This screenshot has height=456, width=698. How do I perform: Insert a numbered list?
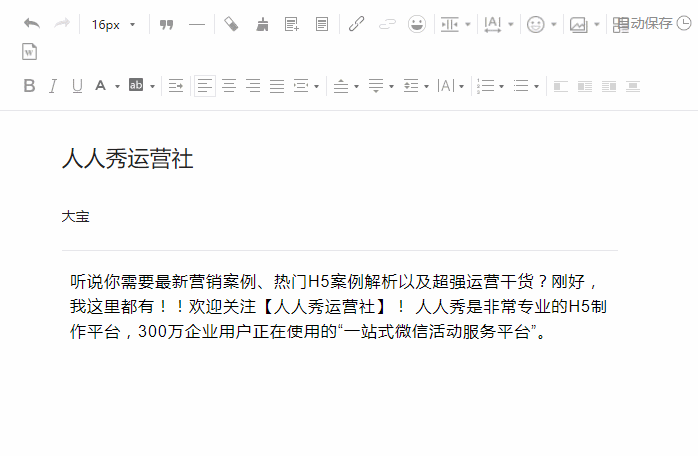pos(485,86)
